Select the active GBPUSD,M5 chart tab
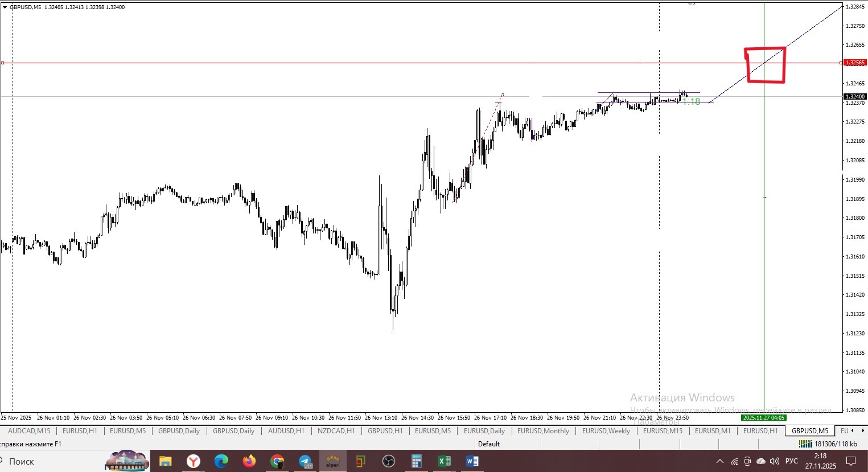868x472 pixels. point(810,431)
